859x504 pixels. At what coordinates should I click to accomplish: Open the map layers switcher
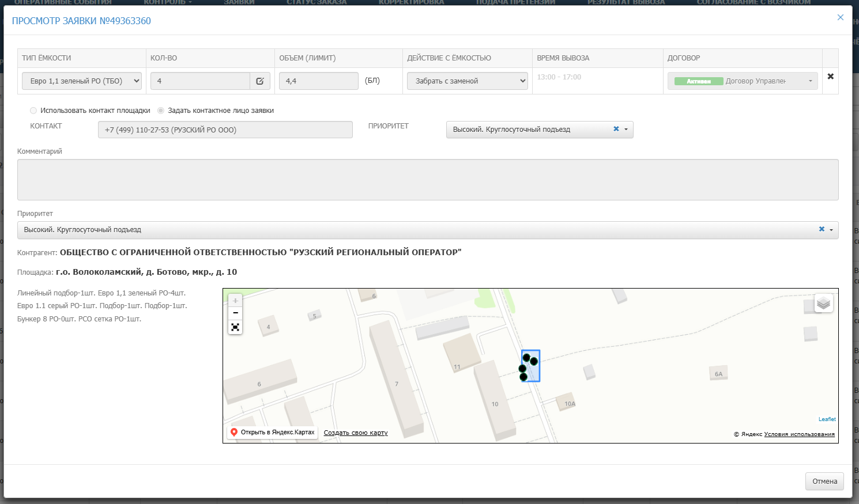[x=823, y=303]
